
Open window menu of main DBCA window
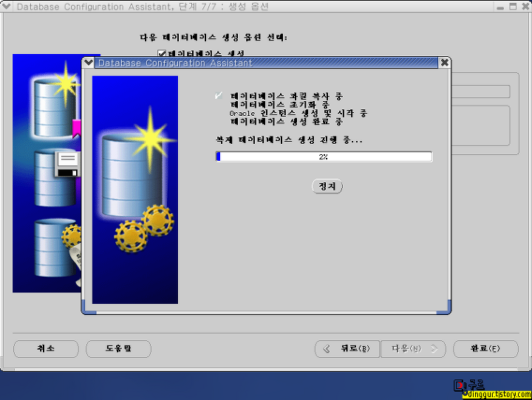coord(6,6)
